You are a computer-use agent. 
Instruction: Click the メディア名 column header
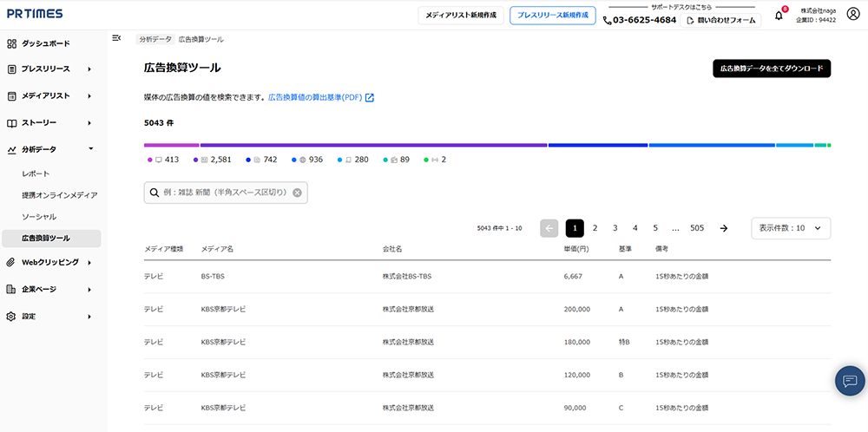coord(217,249)
